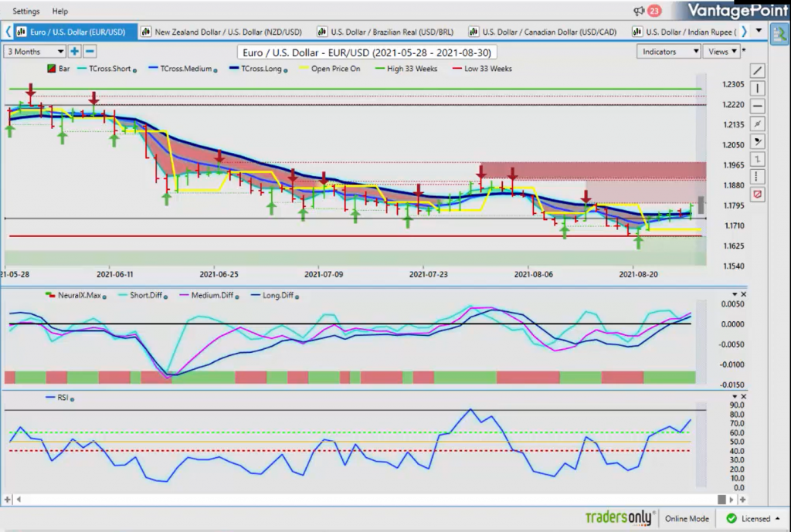Switch to the NZD/USD tab
The width and height of the screenshot is (791, 532).
(x=222, y=32)
